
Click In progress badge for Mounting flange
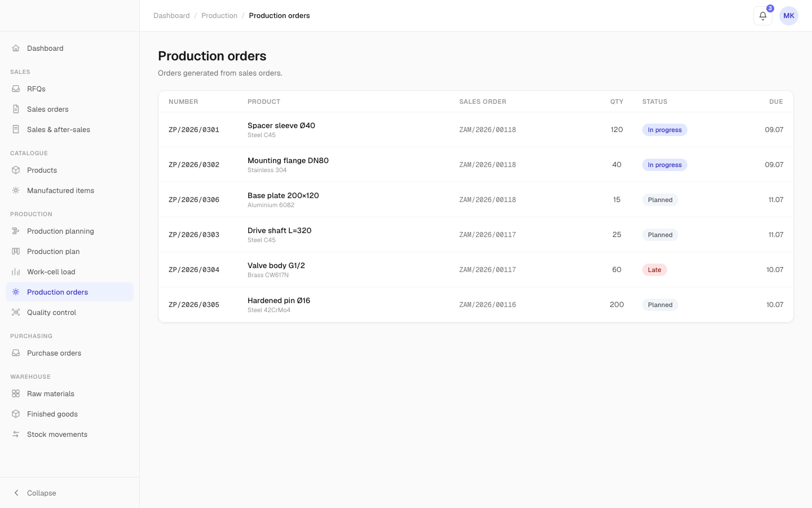[665, 165]
